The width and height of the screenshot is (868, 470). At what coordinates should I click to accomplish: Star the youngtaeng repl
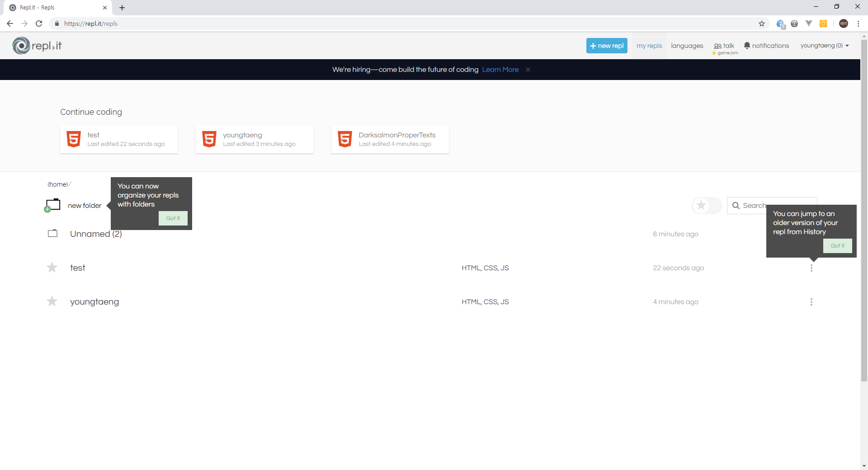click(52, 301)
